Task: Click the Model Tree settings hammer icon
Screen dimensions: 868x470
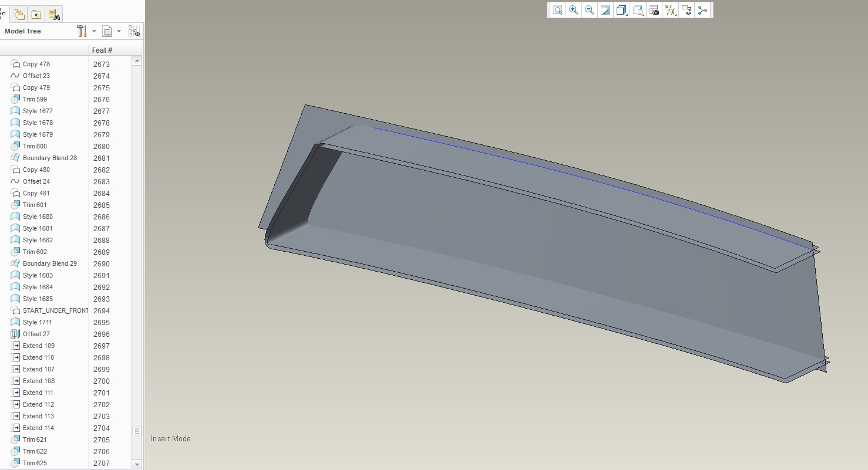Action: [x=82, y=31]
